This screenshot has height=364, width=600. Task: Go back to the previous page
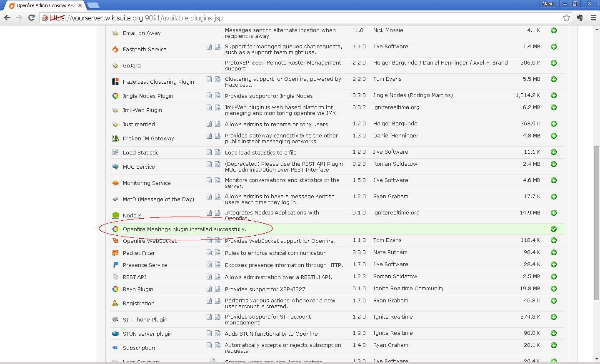(7, 17)
